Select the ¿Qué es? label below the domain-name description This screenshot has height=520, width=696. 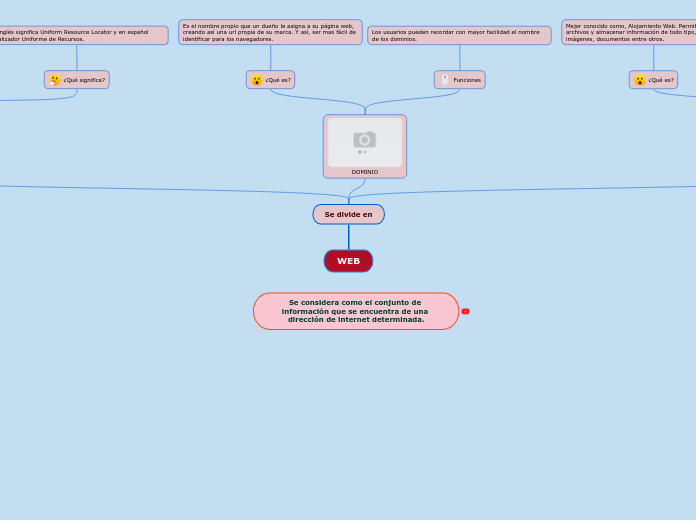[278, 80]
